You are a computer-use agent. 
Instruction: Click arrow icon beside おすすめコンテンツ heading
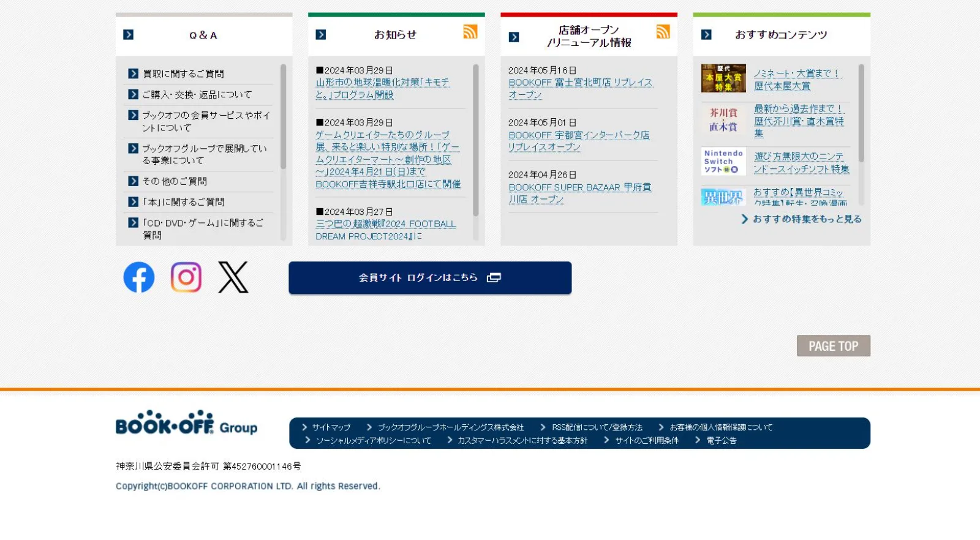[706, 35]
